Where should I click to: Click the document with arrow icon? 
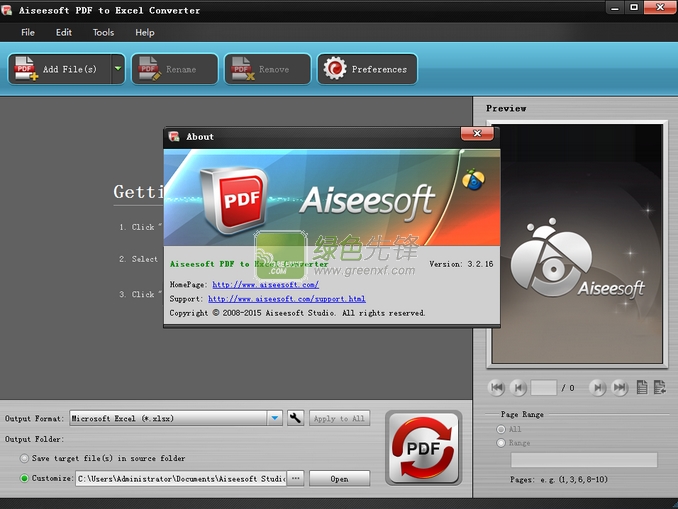(660, 387)
